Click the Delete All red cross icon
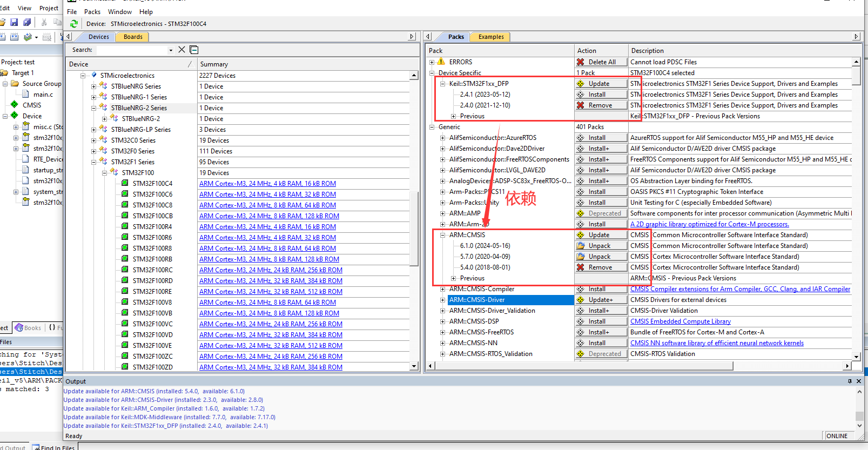Viewport: 868px width, 450px height. tap(581, 62)
